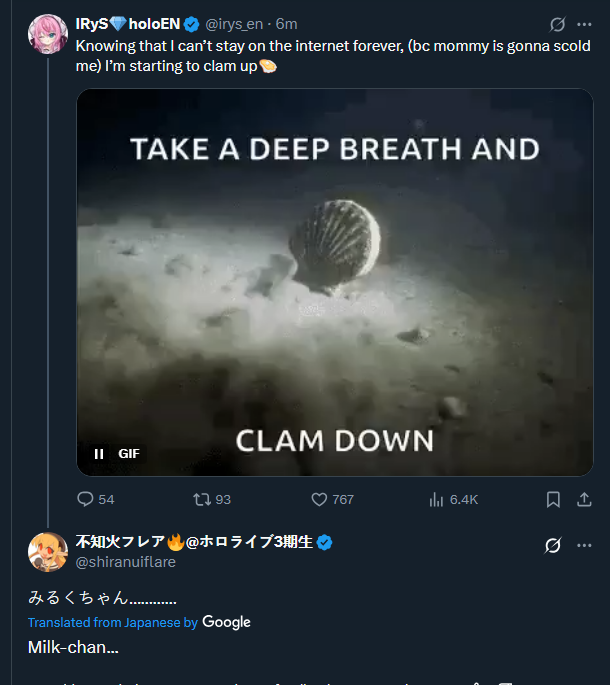Click the verified badge beside Shiranui Flare's name
610x685 pixels.
coord(324,542)
